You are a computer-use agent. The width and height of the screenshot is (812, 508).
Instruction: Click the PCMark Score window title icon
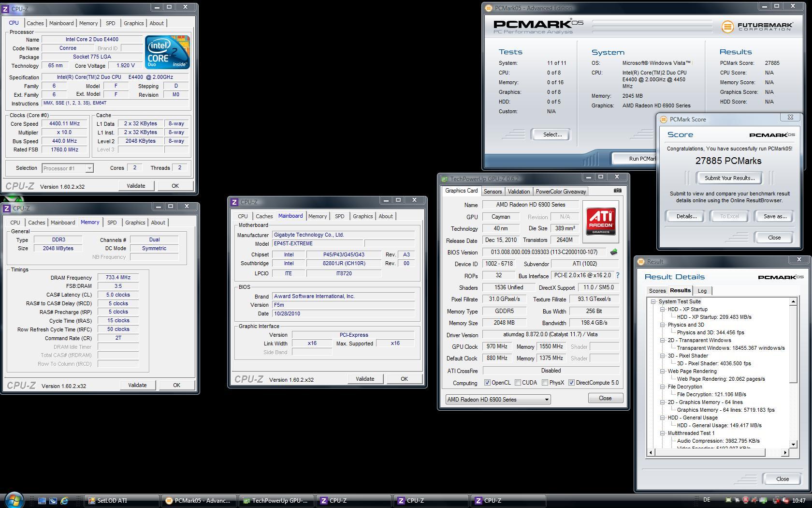pos(664,120)
